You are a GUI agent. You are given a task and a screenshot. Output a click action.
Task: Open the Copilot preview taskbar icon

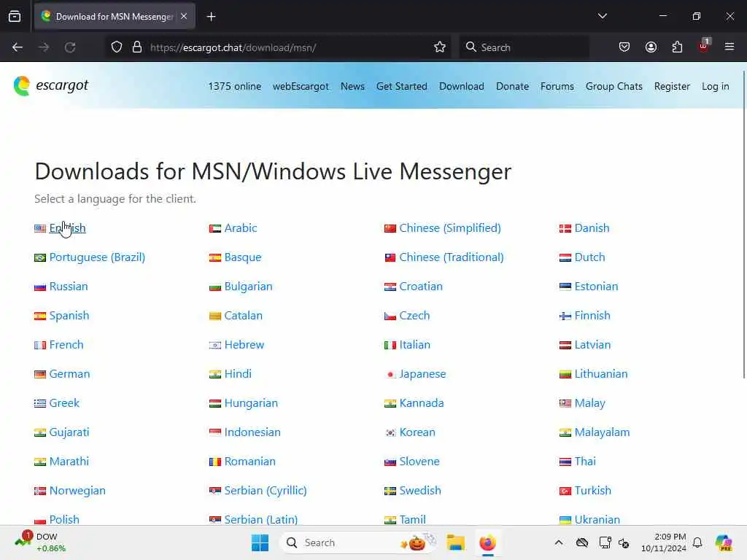(724, 542)
